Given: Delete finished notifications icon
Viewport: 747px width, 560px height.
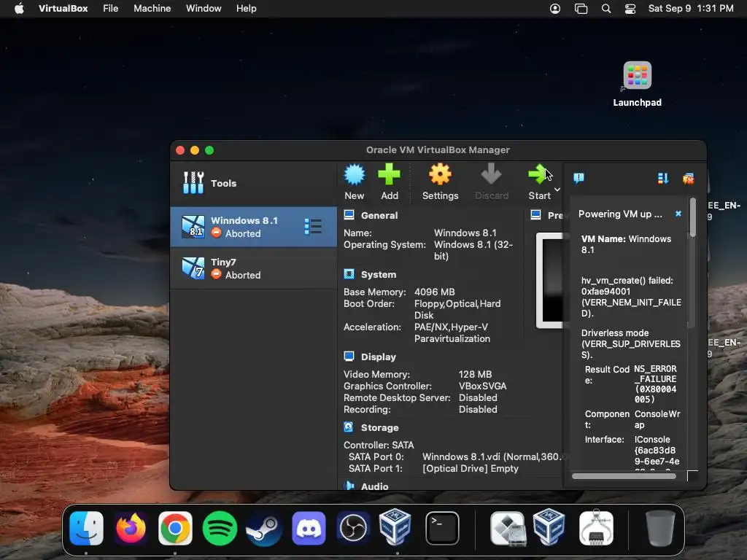Looking at the screenshot, I should coord(688,179).
